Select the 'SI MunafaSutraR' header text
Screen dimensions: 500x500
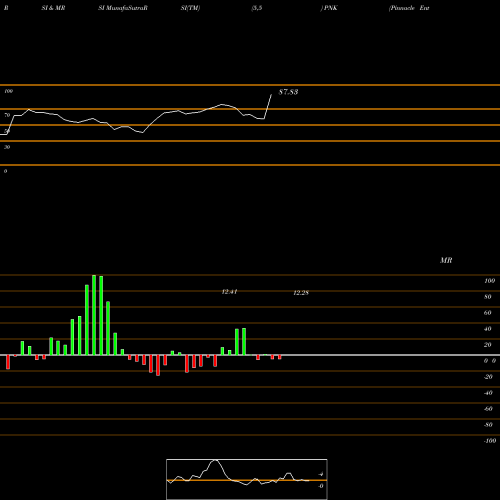point(123,8)
